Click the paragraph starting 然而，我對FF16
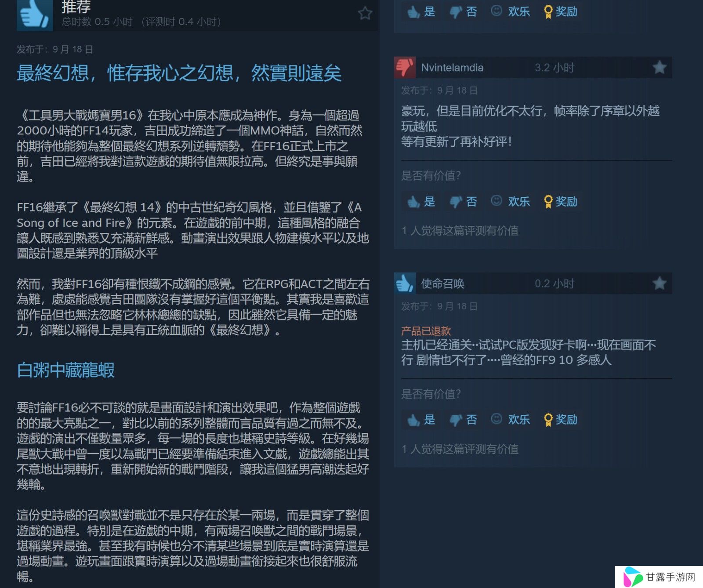Screen dimensions: 703x588 (x=192, y=307)
